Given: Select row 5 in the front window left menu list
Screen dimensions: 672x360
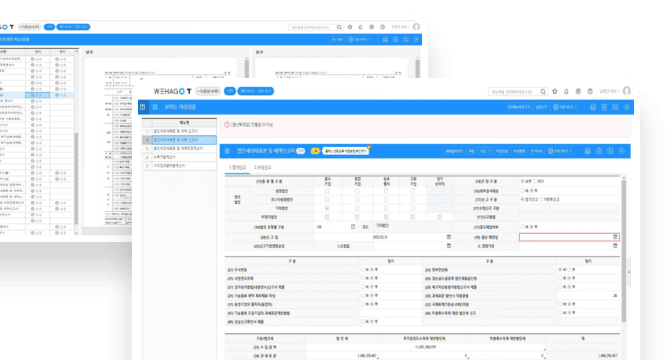Looking at the screenshot, I should pos(180,165).
